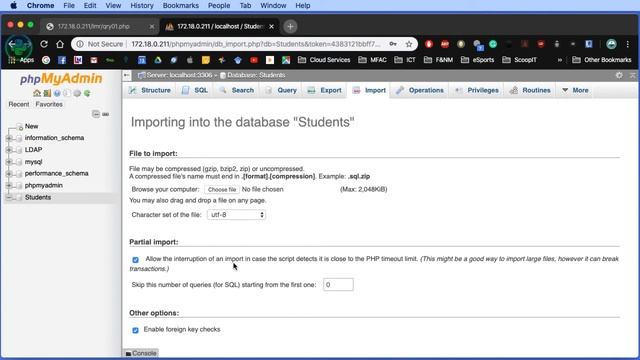Viewport: 640px width, 360px height.
Task: Switch to the Operations tab
Action: click(x=420, y=90)
